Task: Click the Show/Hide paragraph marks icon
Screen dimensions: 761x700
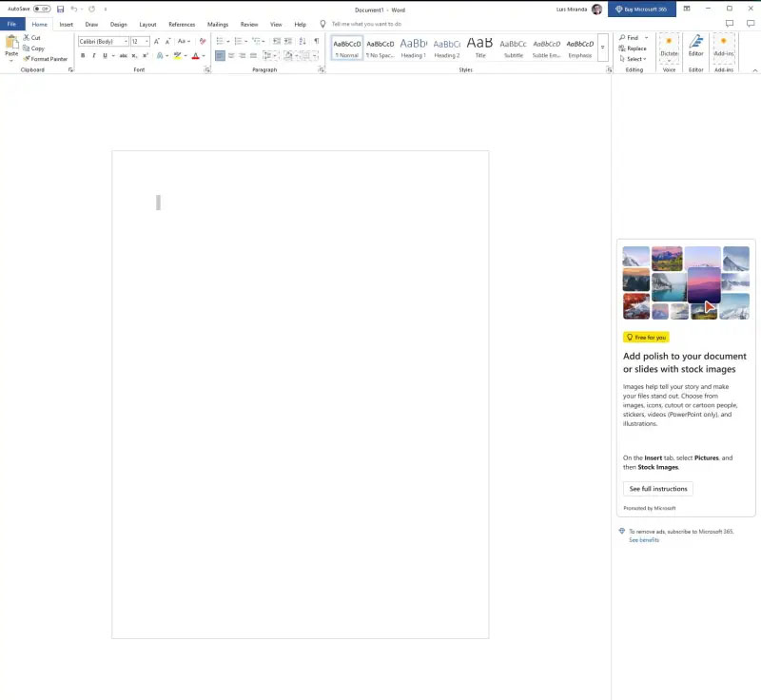Action: (316, 42)
